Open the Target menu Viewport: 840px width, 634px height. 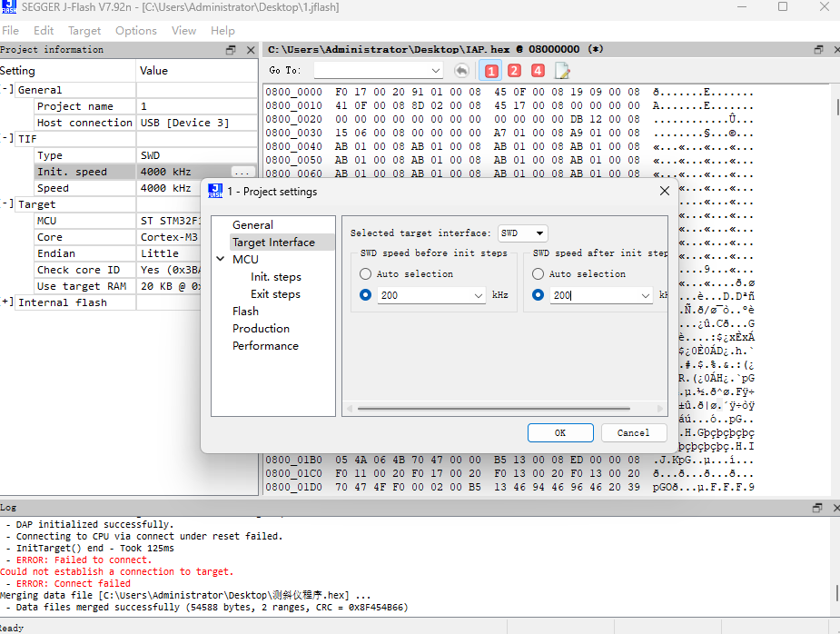coord(84,30)
